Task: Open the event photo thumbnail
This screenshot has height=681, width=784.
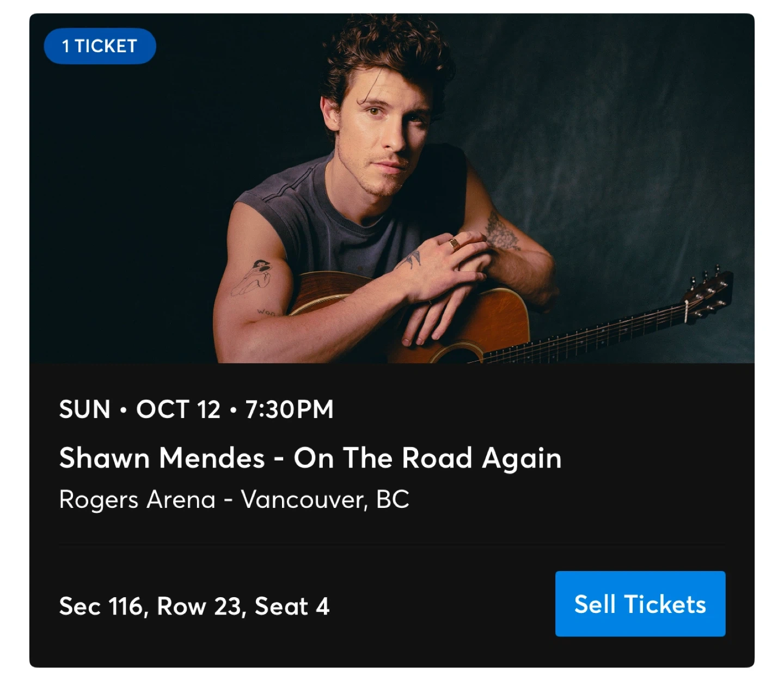Action: pyautogui.click(x=391, y=188)
